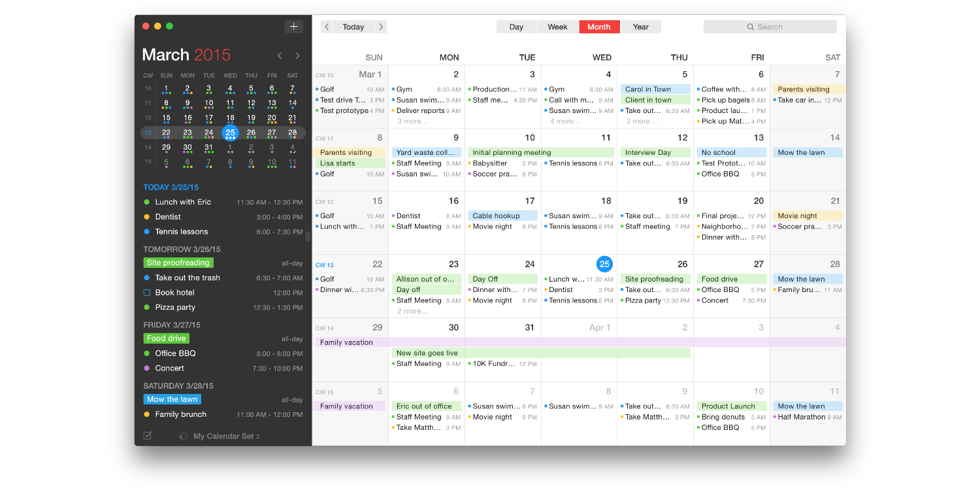Click the forward arrow beside Today button
Screen dimensions: 980x490
pos(381,27)
